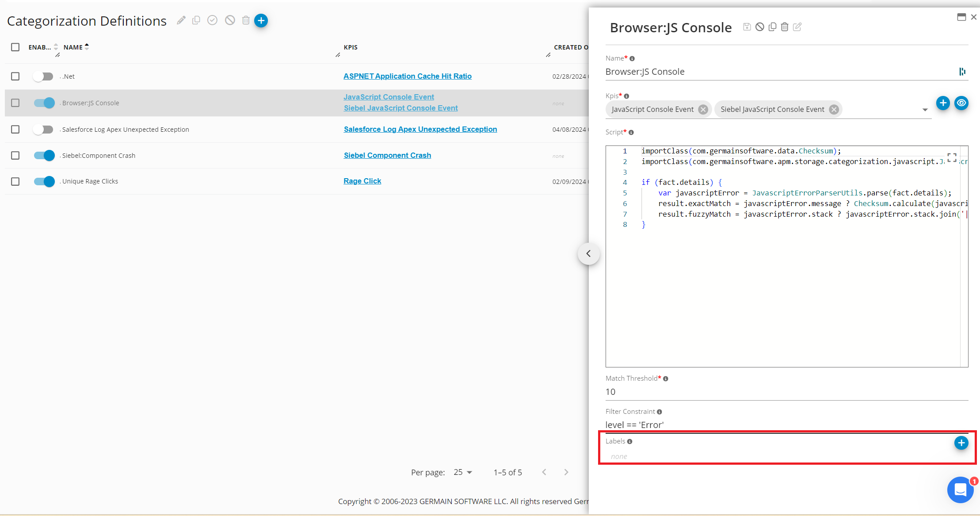980x516 pixels.
Task: Open the Kpis dropdown arrow
Action: 925,110
